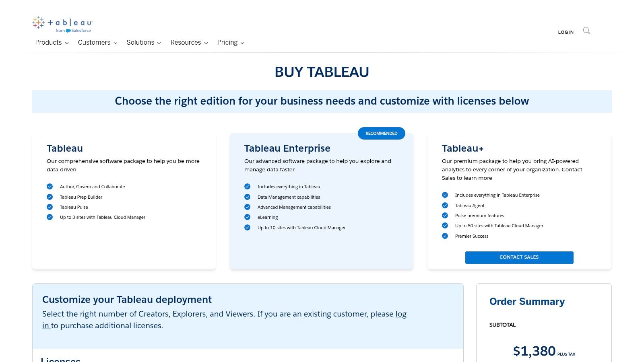Click checkmark beside Pulse premium features
The image size is (644, 362).
[445, 216]
